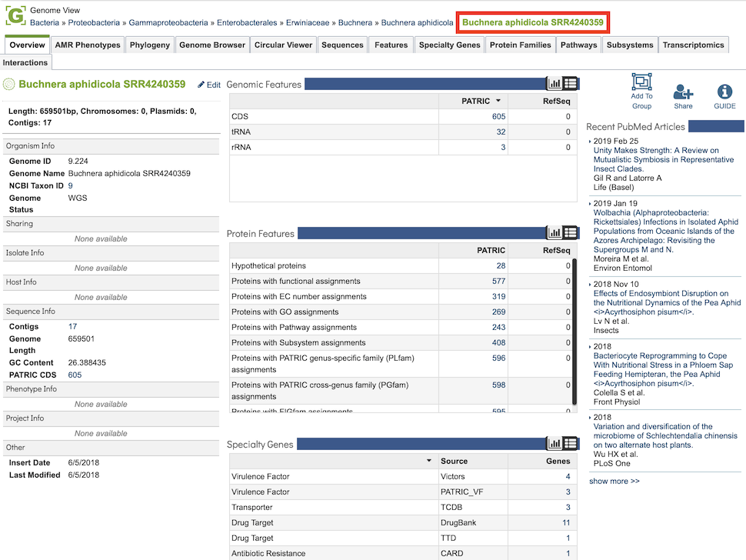Open the Overview tab
The width and height of the screenshot is (746, 560).
(27, 45)
